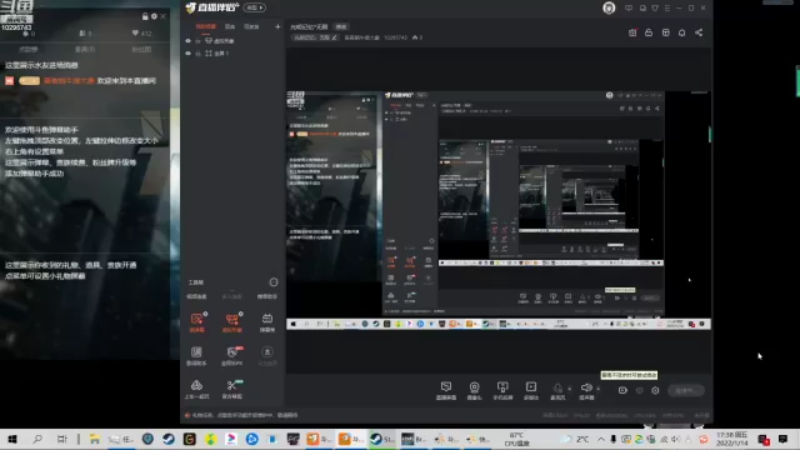
Task: Edit the category pill with the pencil icon
Action: pos(315,37)
